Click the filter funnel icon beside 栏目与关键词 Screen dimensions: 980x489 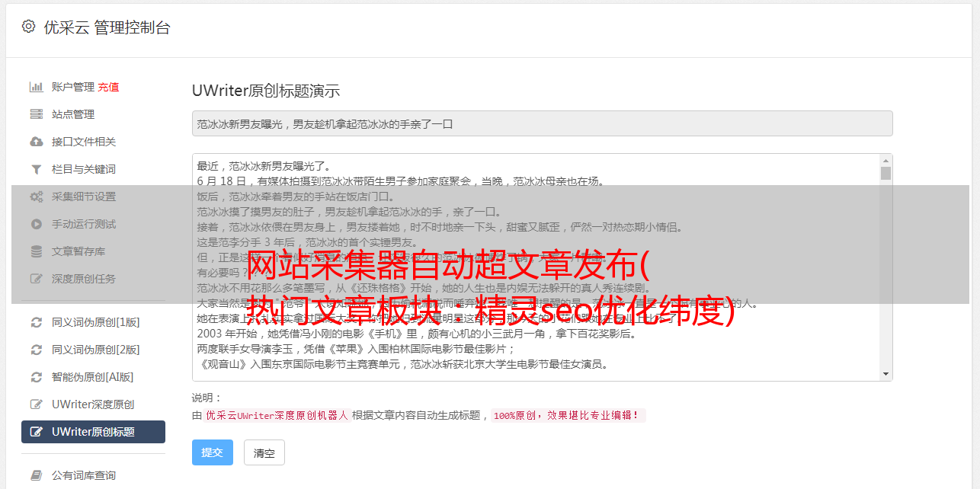tap(36, 169)
